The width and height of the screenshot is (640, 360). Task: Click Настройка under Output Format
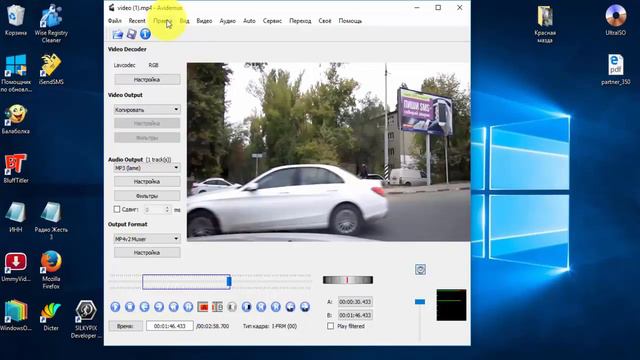point(147,253)
